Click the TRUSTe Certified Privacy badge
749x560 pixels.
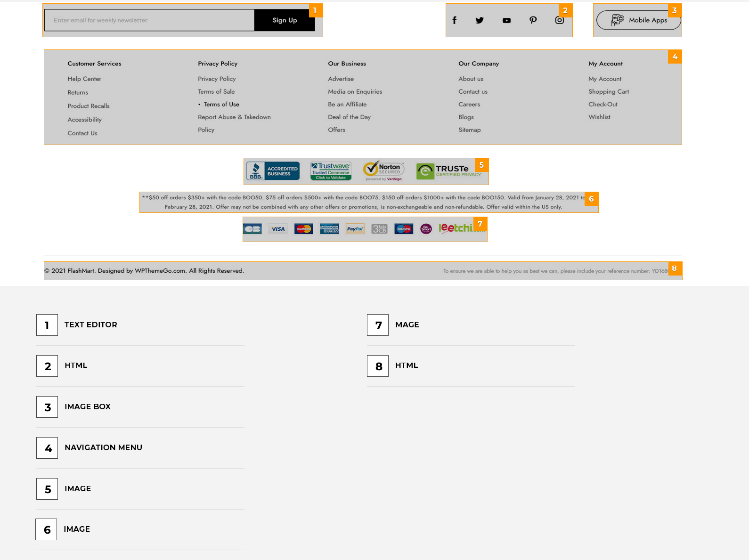tap(448, 171)
